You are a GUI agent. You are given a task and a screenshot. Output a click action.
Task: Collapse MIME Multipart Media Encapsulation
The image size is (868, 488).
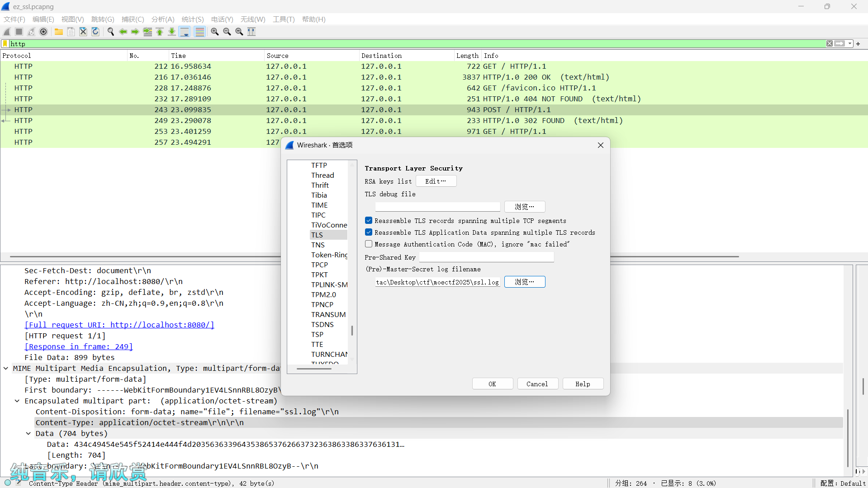(5, 368)
